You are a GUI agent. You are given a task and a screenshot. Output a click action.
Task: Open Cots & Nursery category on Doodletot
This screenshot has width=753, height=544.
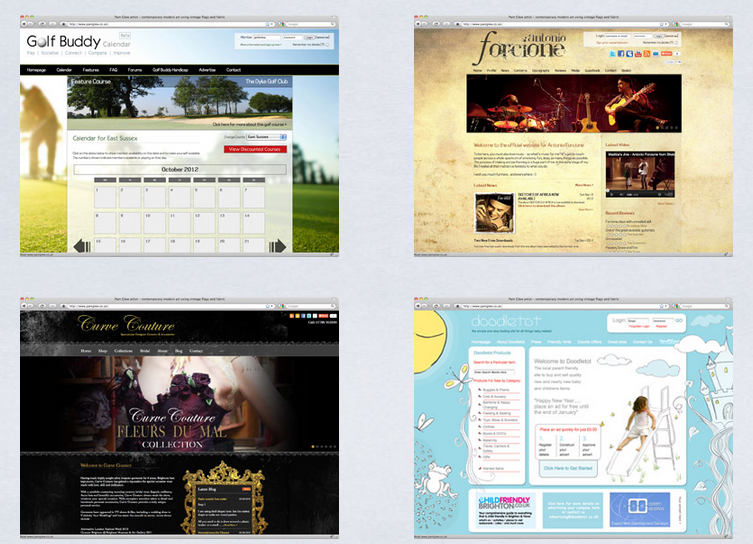pyautogui.click(x=495, y=397)
